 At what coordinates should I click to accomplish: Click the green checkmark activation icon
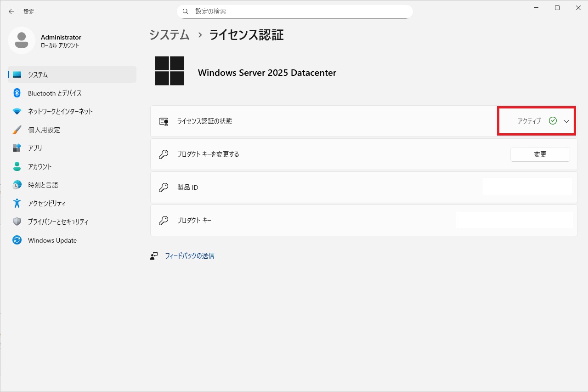pyautogui.click(x=553, y=121)
